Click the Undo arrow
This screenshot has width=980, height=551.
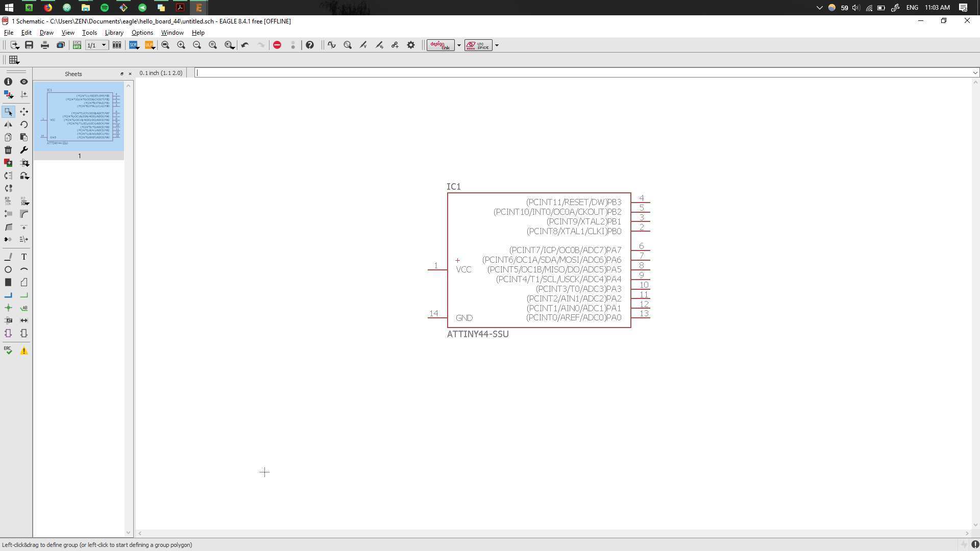click(x=245, y=45)
